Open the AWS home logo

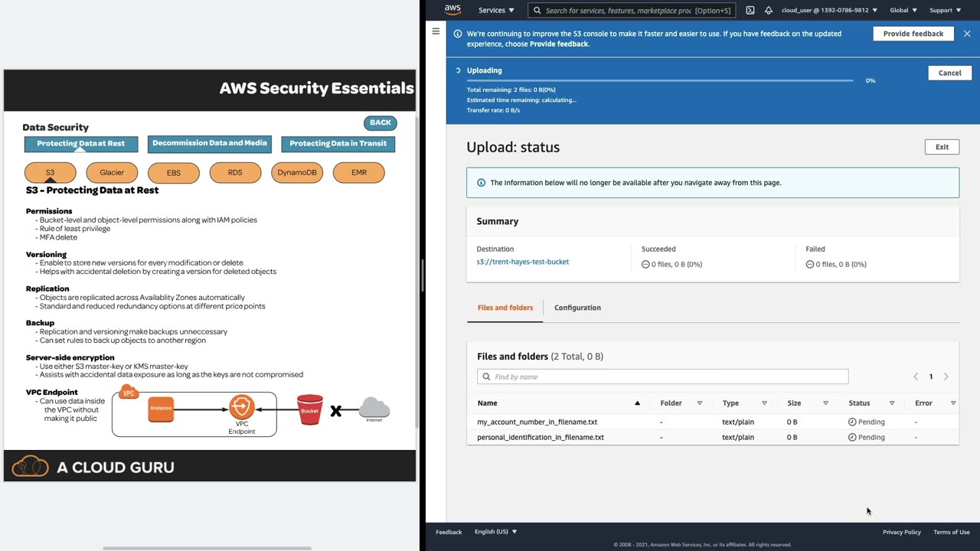452,10
